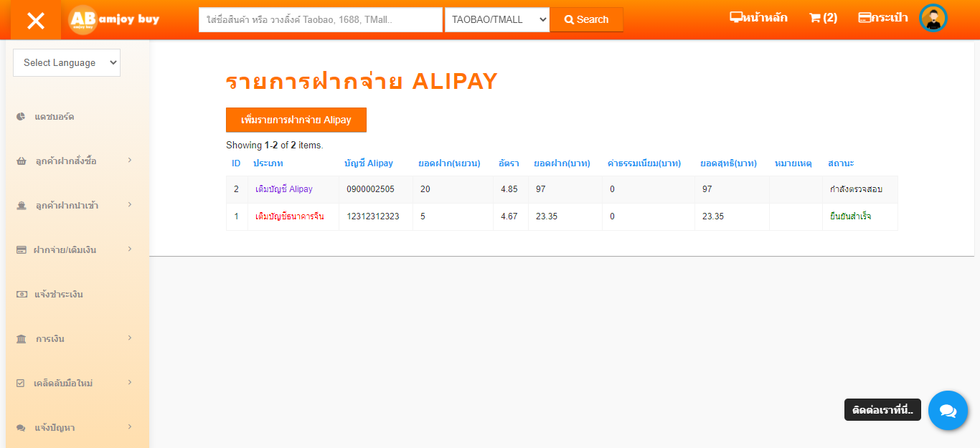Sort by ยอดฝาก(บาท) column header

click(x=562, y=163)
